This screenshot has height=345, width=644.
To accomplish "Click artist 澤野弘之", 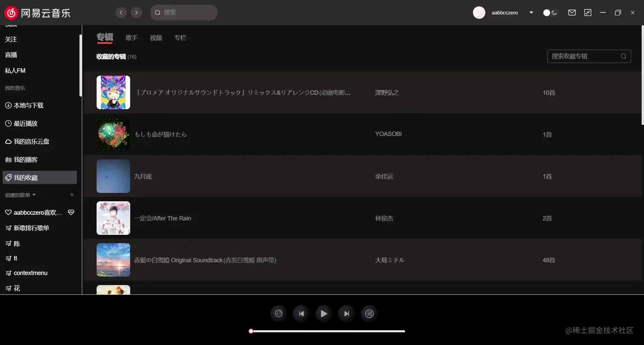I will [387, 92].
